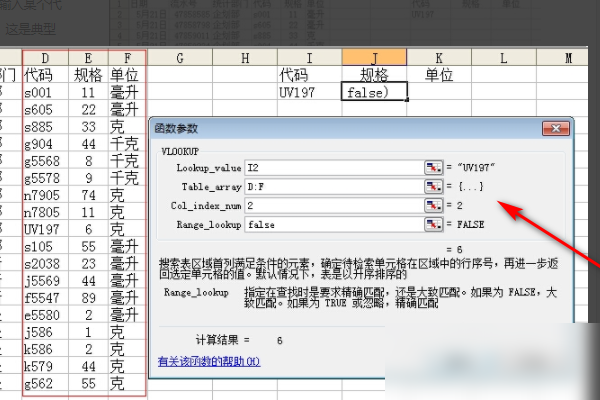Open the 有关该函数的帮助 link

(209, 361)
